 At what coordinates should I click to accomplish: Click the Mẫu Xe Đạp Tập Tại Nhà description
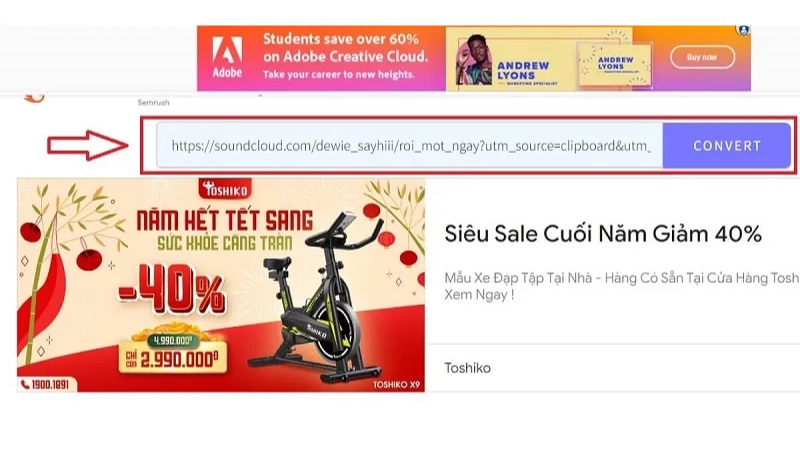coord(621,286)
